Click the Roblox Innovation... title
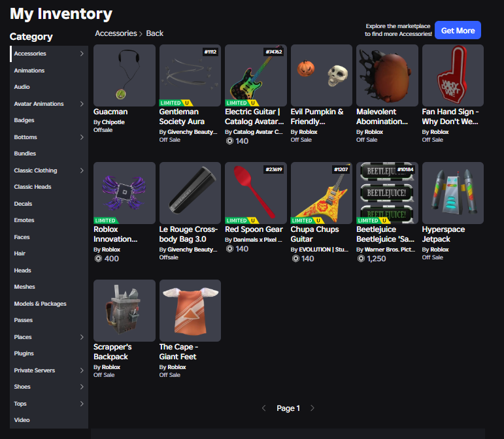Image resolution: width=504 pixels, height=439 pixels. coord(116,234)
